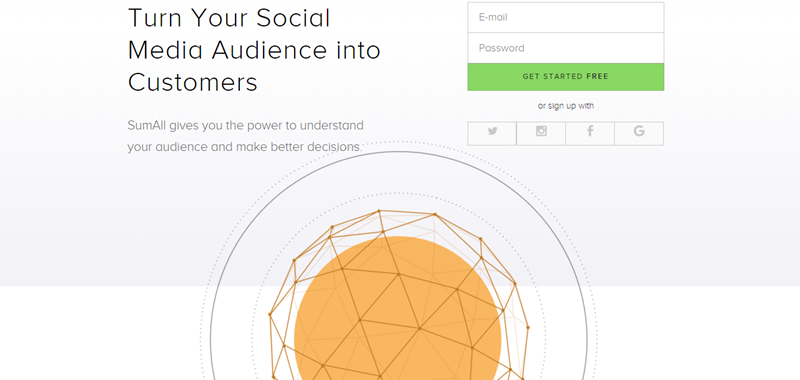Click the leftmost vertex of the wireframe globe

(x=270, y=314)
